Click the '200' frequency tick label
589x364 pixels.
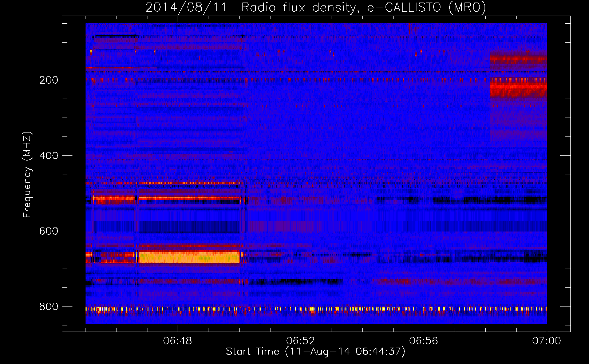49,80
